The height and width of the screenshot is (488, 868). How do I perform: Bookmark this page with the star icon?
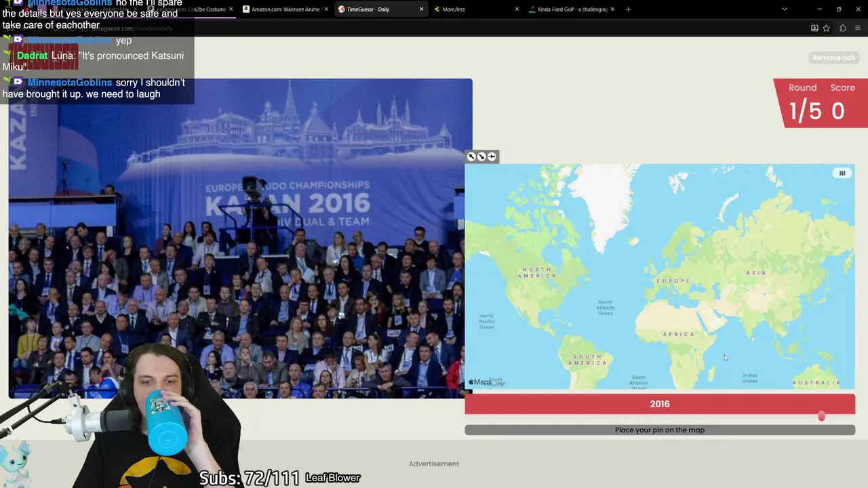click(x=826, y=28)
